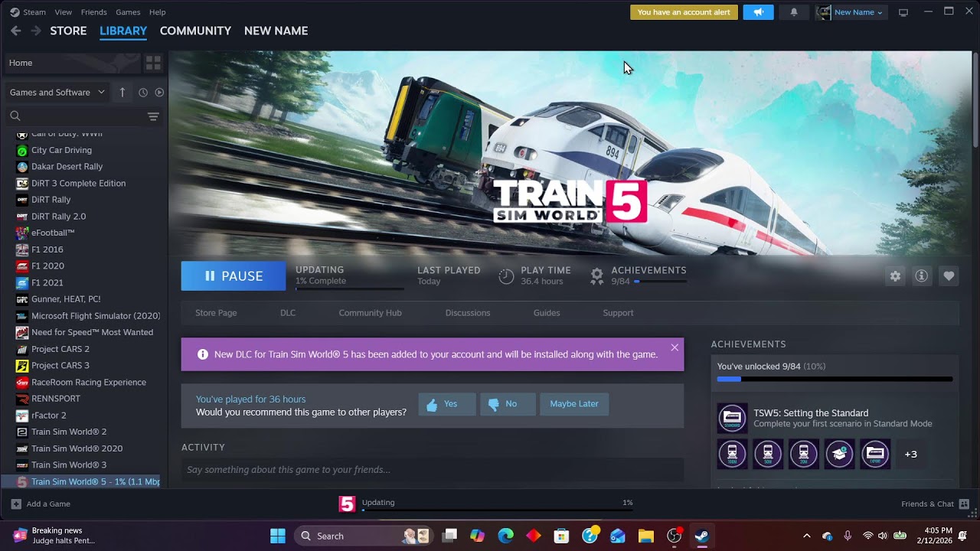Screen dimensions: 980x551
Task: Open the Discussions link
Action: [468, 313]
